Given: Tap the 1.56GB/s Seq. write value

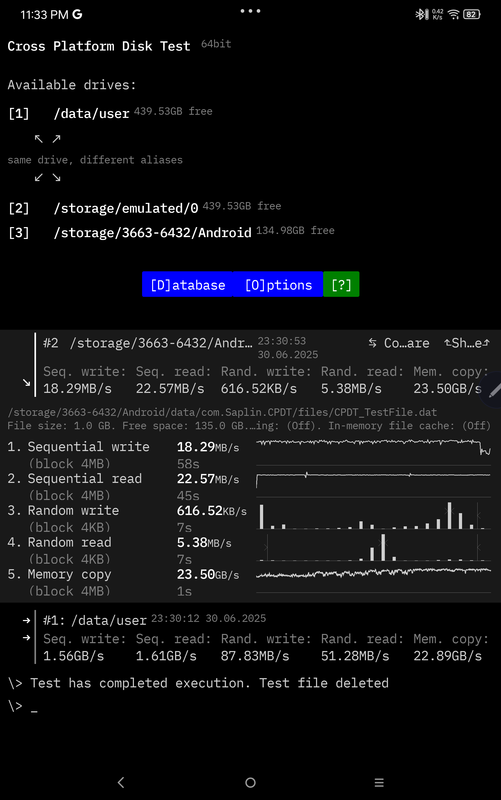Looking at the screenshot, I should click(73, 656).
